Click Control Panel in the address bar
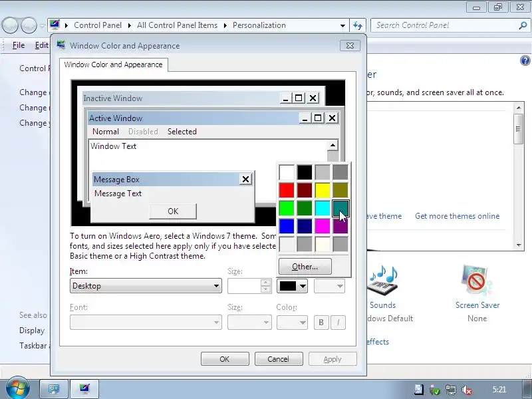 pyautogui.click(x=98, y=25)
